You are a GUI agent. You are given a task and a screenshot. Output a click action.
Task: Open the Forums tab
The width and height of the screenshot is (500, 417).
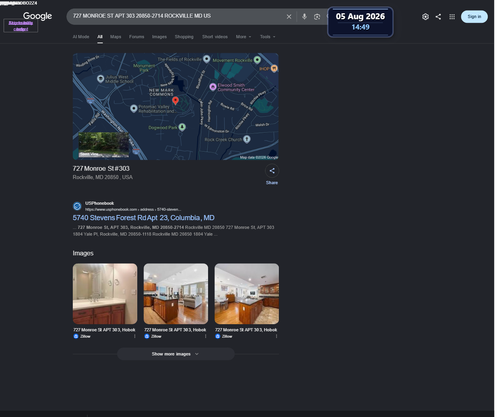[137, 37]
